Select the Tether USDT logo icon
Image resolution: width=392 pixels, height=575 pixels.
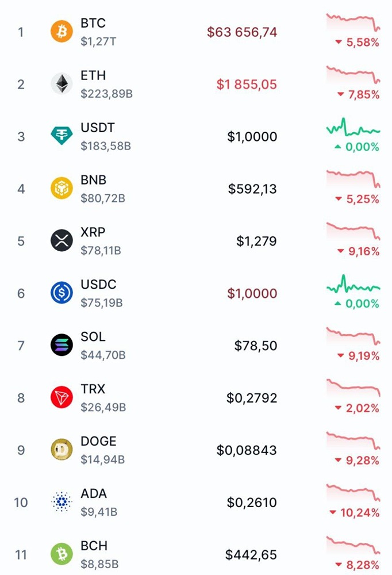tap(62, 136)
